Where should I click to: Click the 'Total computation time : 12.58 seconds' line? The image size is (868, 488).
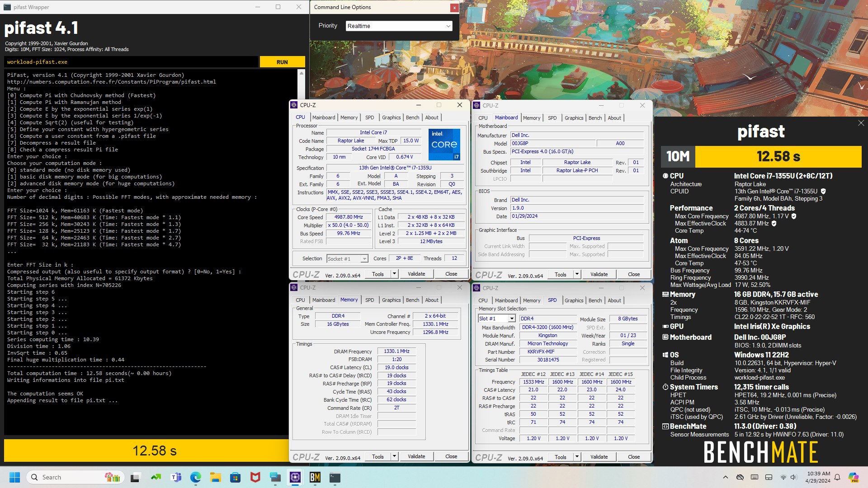[89, 373]
